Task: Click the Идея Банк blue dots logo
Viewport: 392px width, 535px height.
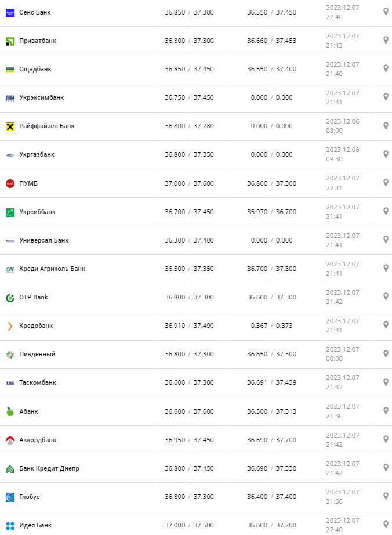Action: pos(10,526)
